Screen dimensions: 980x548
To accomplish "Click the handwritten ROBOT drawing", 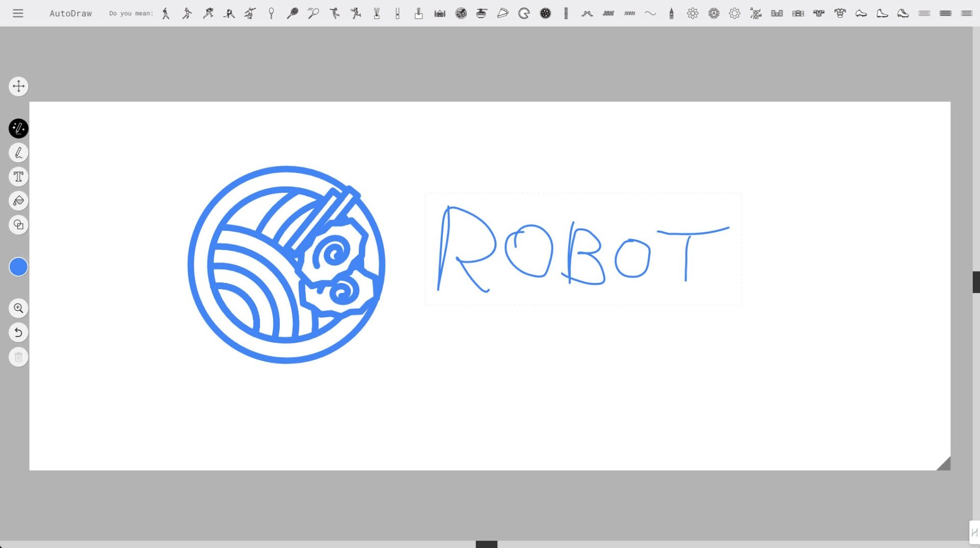I will pyautogui.click(x=583, y=249).
